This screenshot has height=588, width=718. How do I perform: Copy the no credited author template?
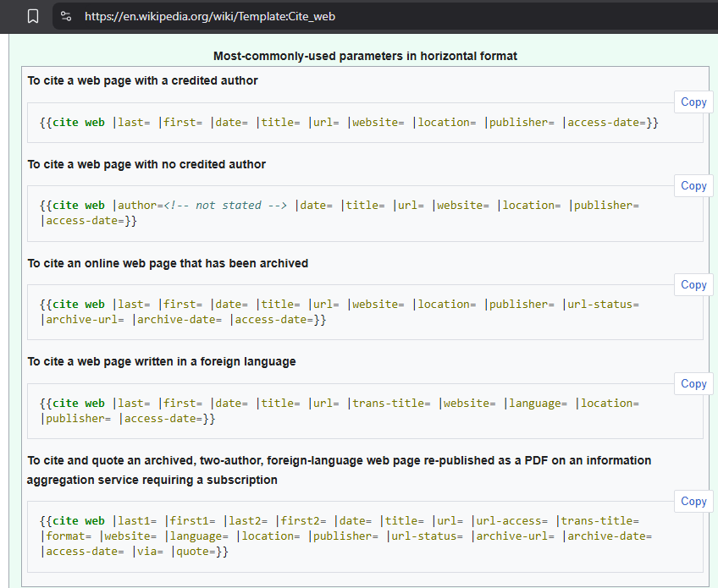click(693, 186)
